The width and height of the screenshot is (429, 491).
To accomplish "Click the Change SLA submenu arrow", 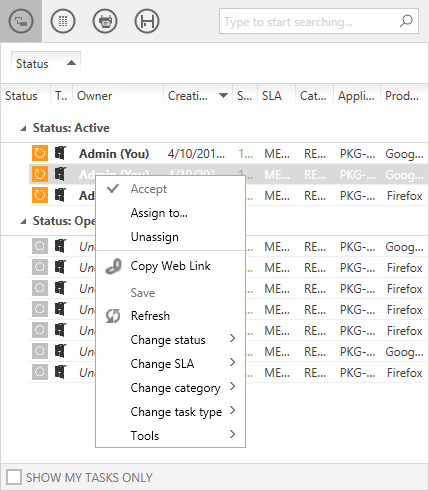I will pyautogui.click(x=233, y=362).
